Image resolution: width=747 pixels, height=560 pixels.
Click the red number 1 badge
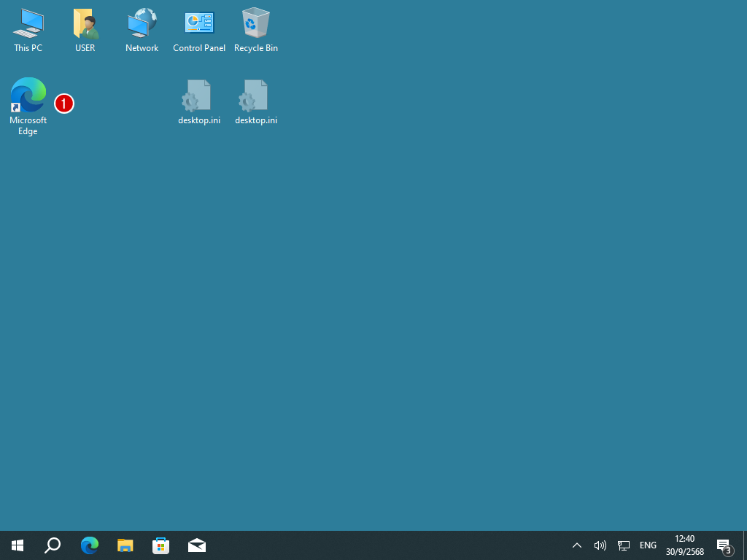click(64, 104)
